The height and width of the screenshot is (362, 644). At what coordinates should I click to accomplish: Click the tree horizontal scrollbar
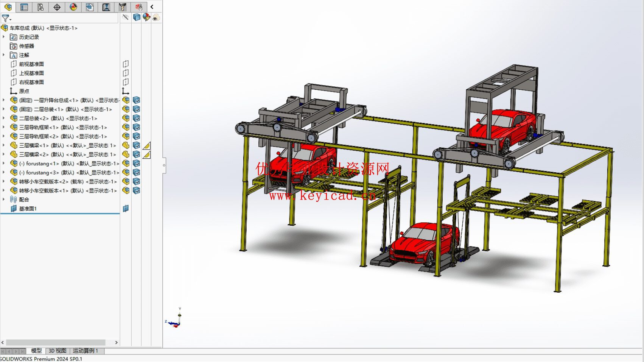coord(56,342)
